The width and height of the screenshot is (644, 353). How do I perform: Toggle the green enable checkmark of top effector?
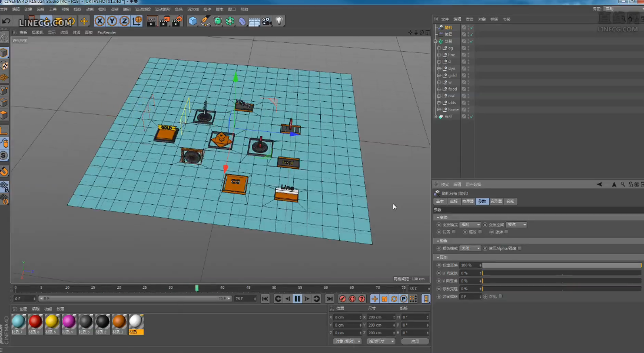(x=472, y=28)
